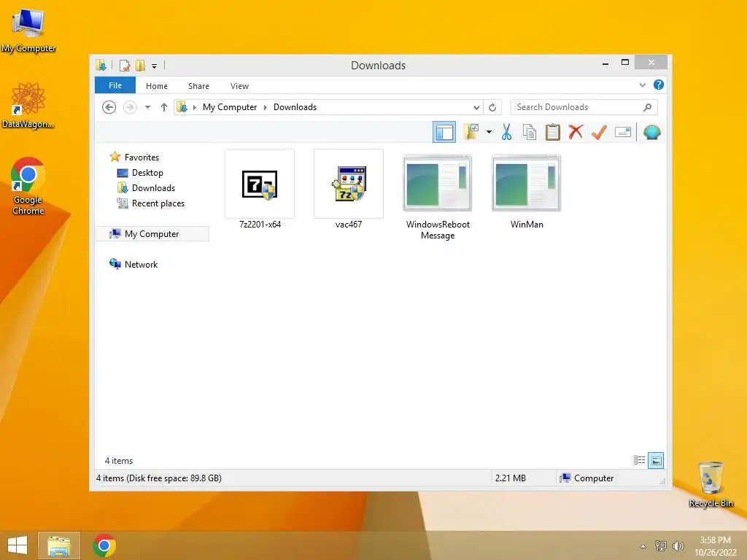Click the Downloads breadcrumb segment
747x560 pixels.
[295, 107]
